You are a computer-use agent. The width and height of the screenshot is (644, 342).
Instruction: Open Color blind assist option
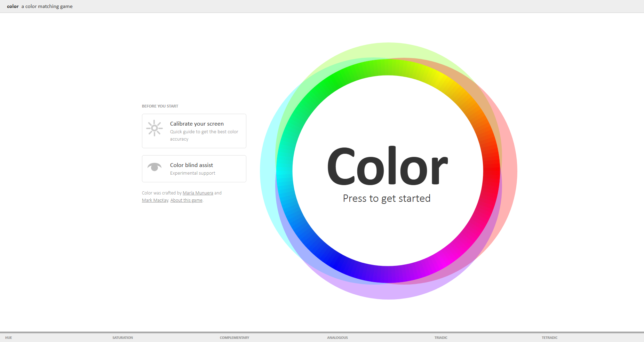click(x=194, y=169)
